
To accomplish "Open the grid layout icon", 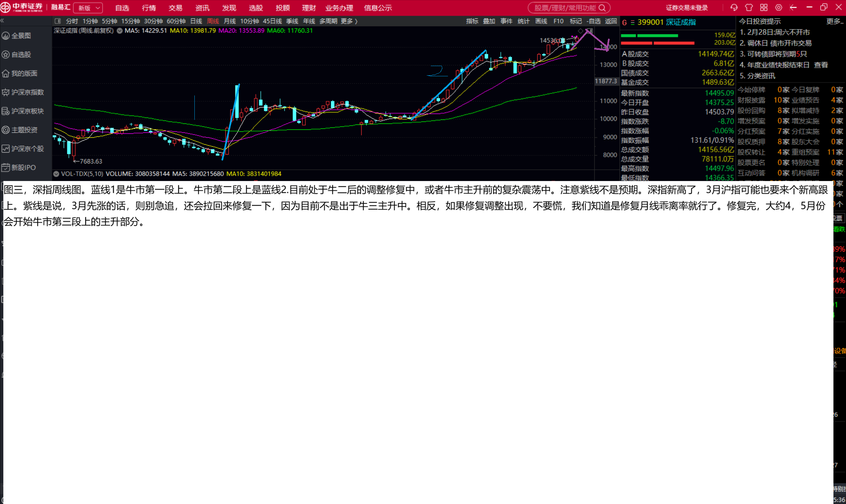I will pos(764,8).
